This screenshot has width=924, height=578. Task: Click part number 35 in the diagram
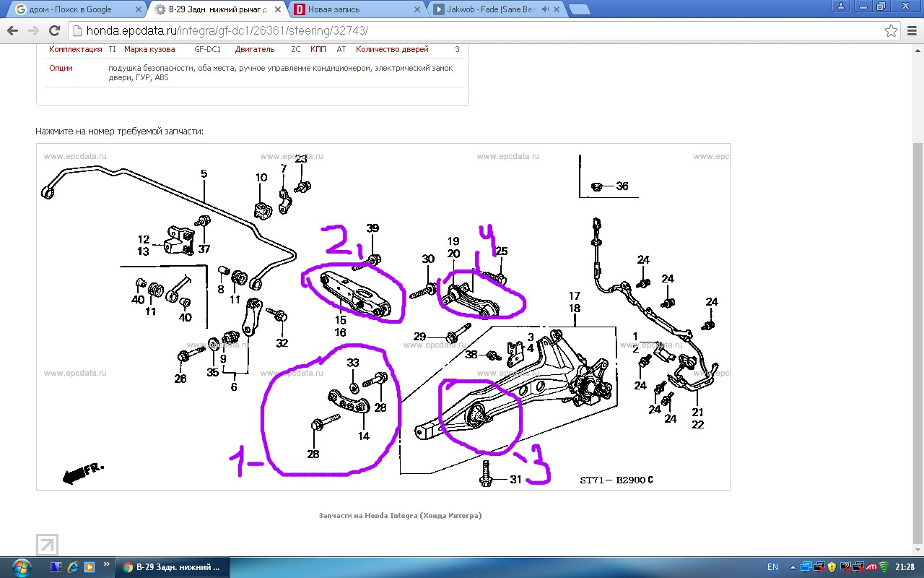point(212,373)
